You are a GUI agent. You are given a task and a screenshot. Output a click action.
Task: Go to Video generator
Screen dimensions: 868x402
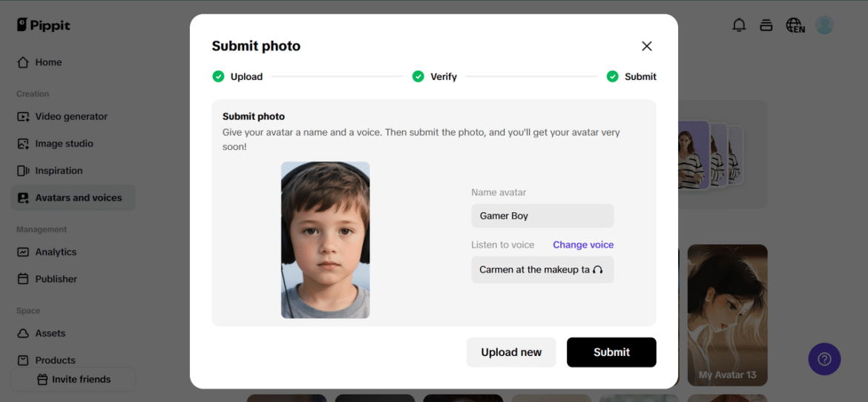click(x=70, y=116)
